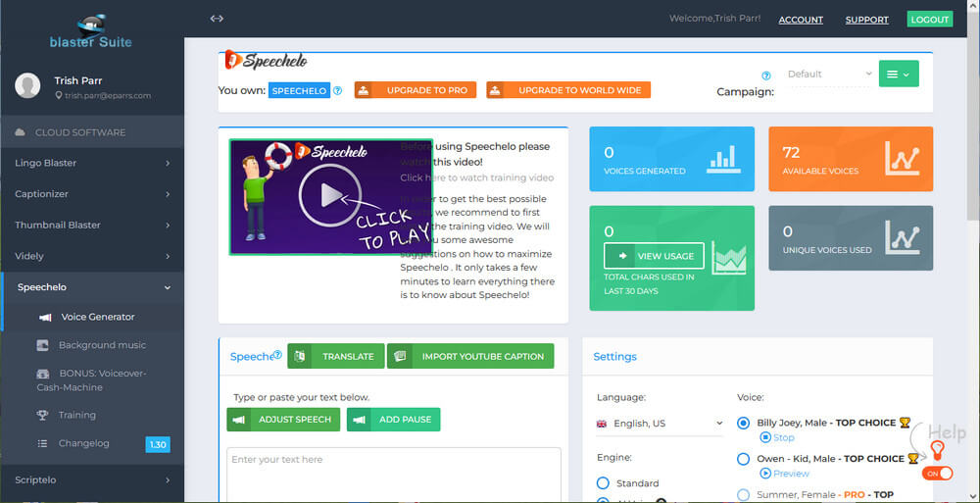Click the Voice Generator megaphone icon
Screen dimensions: 980x503
[46, 317]
